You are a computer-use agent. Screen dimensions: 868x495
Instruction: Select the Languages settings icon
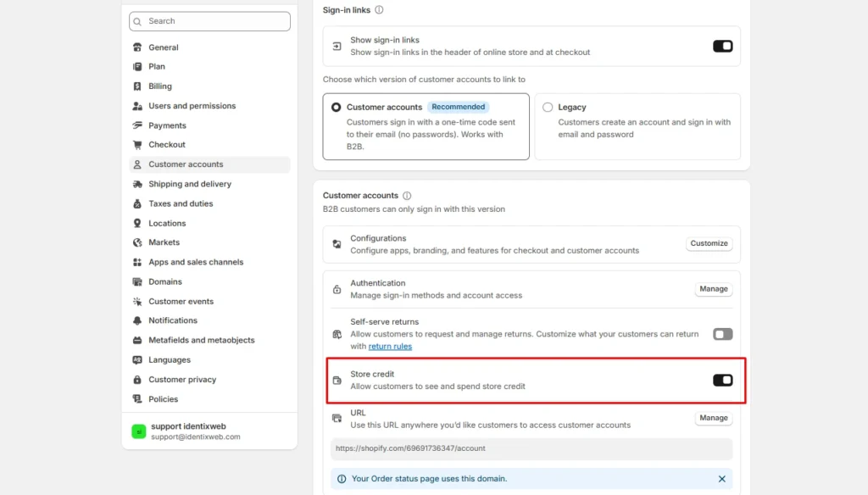coord(137,359)
